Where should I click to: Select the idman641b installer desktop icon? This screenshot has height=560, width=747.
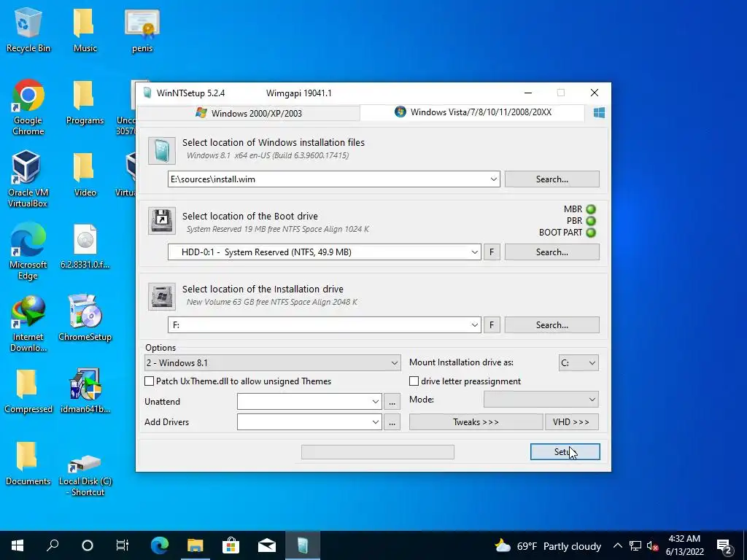(x=85, y=391)
